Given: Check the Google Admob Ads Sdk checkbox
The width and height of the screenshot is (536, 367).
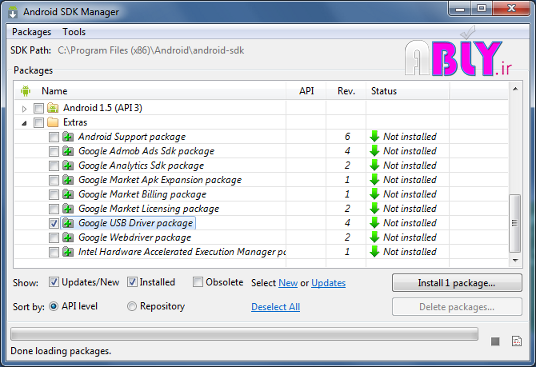Looking at the screenshot, I should tap(54, 151).
